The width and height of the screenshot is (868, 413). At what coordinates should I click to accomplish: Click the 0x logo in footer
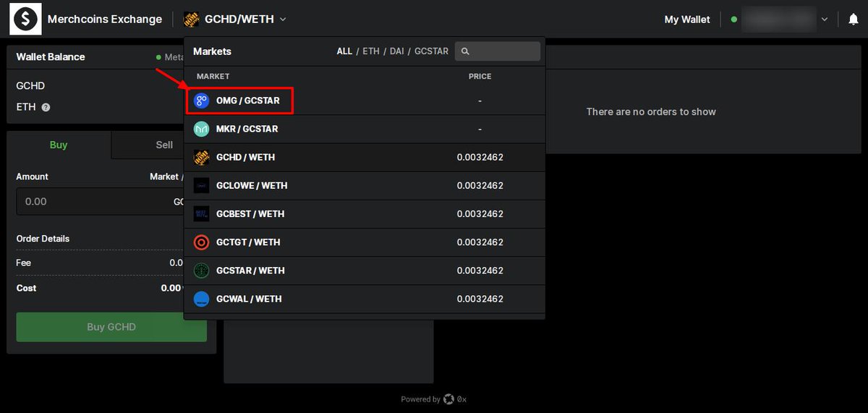449,399
